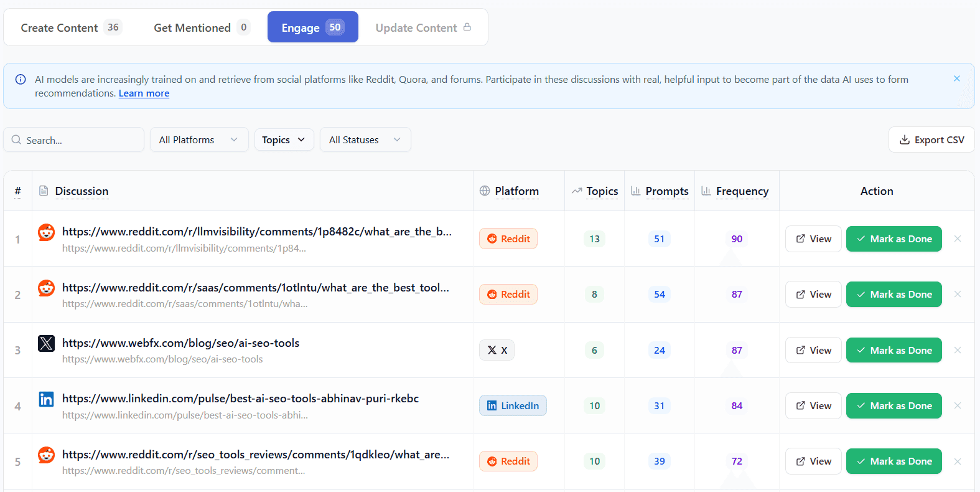
Task: Click the Reddit platform badge in row 5
Action: [508, 461]
